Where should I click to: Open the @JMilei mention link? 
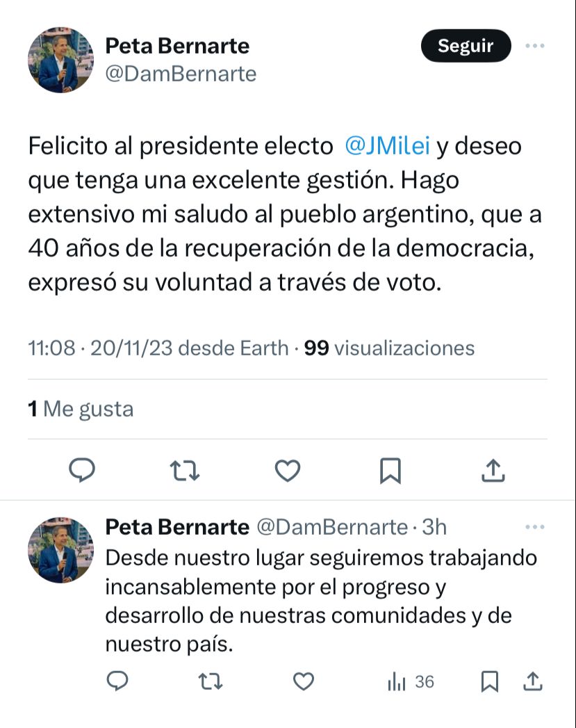click(387, 147)
